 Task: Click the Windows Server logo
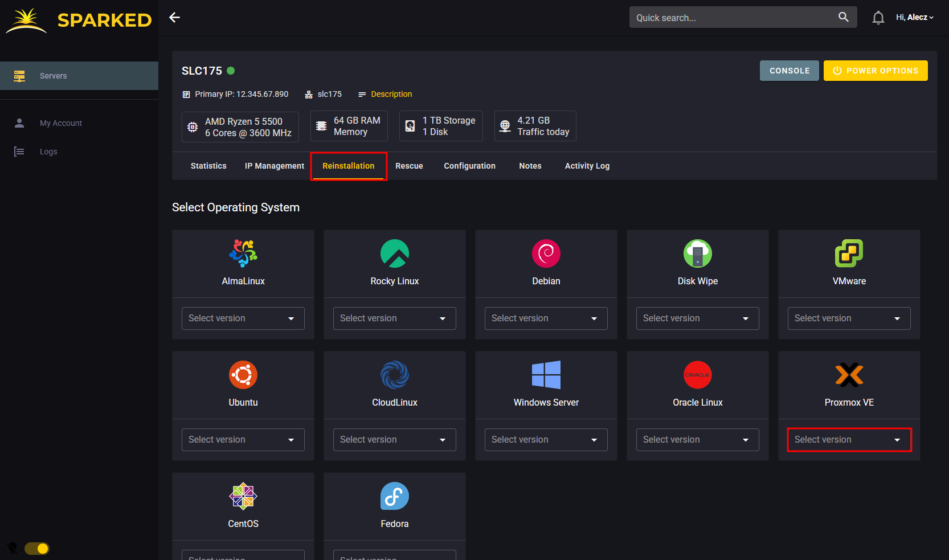[x=546, y=375]
